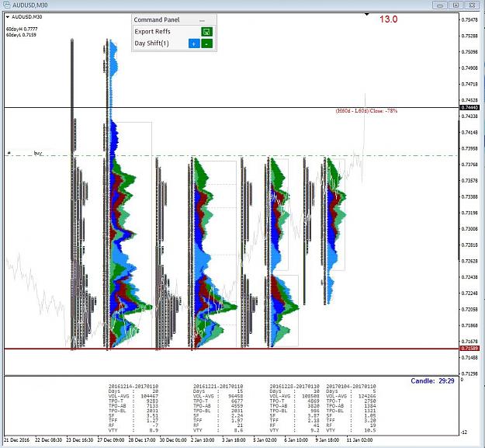
Task: Click the 20161228-20170110 stats heading
Action: click(x=294, y=387)
